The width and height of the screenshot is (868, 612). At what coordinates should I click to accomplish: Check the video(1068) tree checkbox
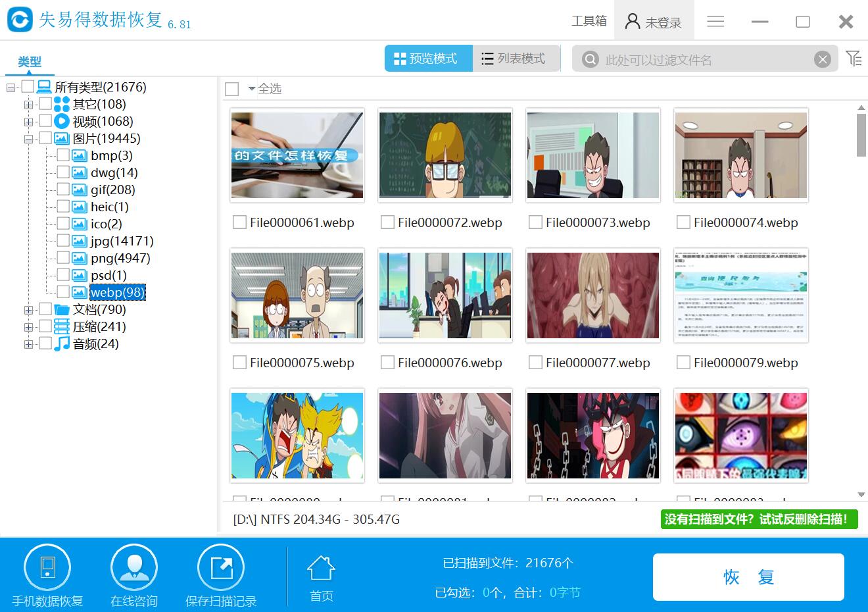45,120
